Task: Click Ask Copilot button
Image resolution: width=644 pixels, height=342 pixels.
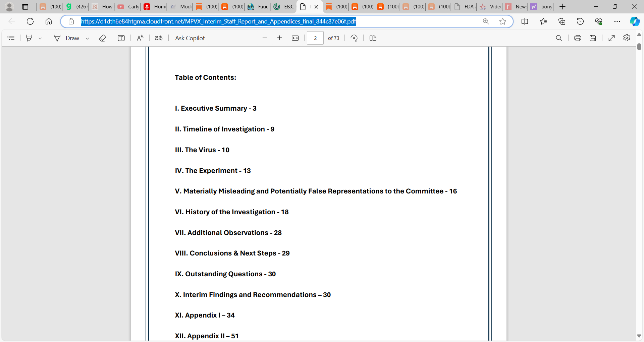Action: coord(190,38)
